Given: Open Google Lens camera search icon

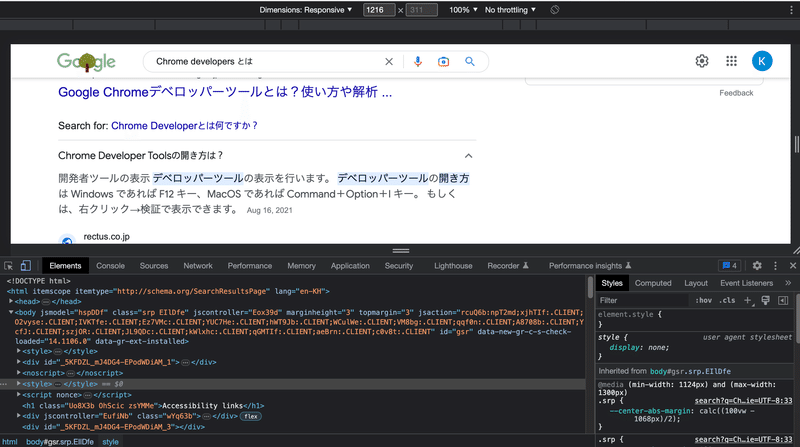Looking at the screenshot, I should click(443, 62).
